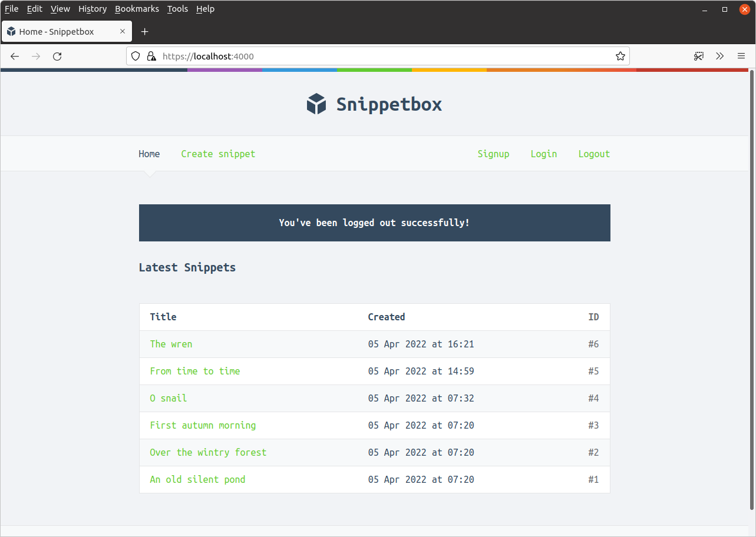Open the Bookmarks menu
The height and width of the screenshot is (537, 756).
click(x=137, y=9)
